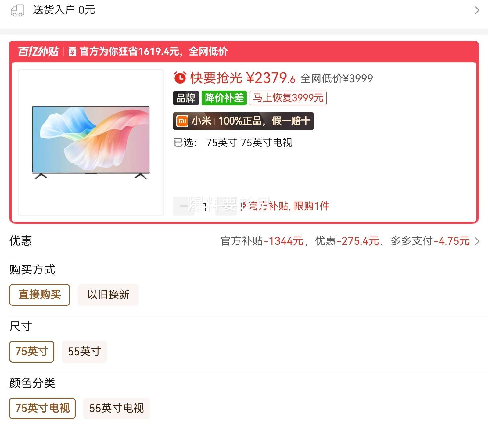Select 55英寸电视 color category
The image size is (488, 448).
tap(116, 408)
